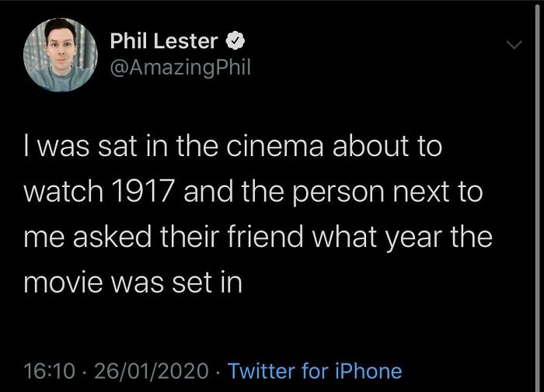Visit the @AmazingPhil handle
Viewport: 544px width, 392px height.
(180, 68)
